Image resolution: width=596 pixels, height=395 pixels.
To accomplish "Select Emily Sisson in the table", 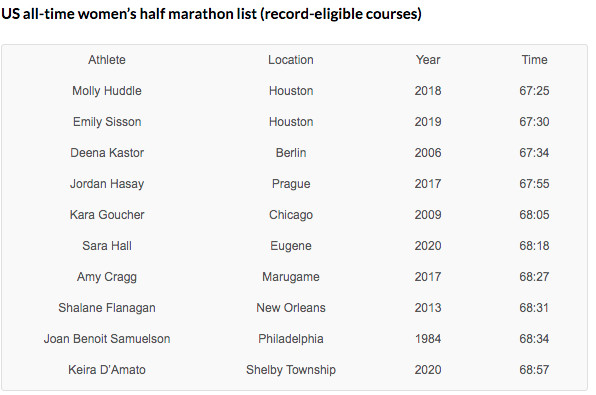I will tap(107, 122).
